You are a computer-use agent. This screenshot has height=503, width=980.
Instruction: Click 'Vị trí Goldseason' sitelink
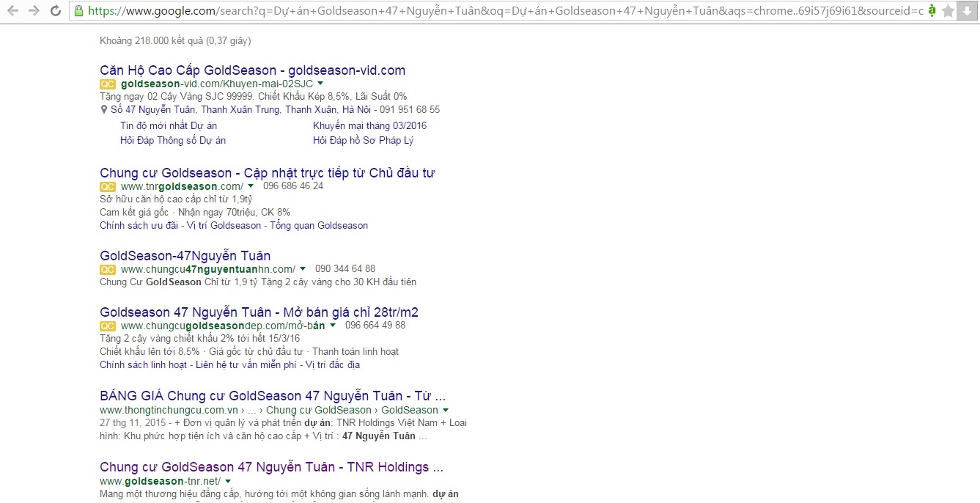pyautogui.click(x=224, y=226)
